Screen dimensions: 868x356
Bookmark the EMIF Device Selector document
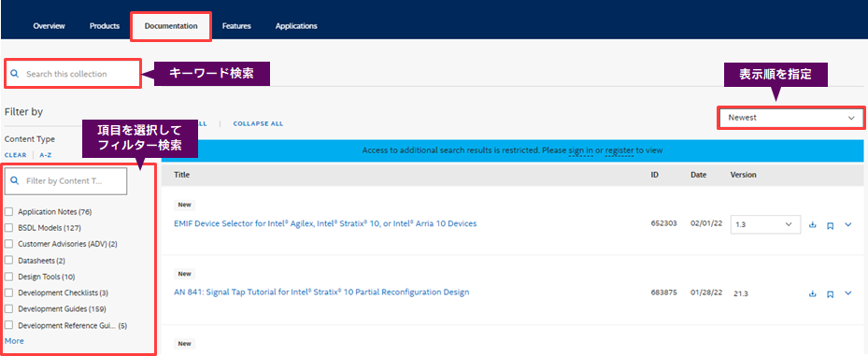coord(830,225)
